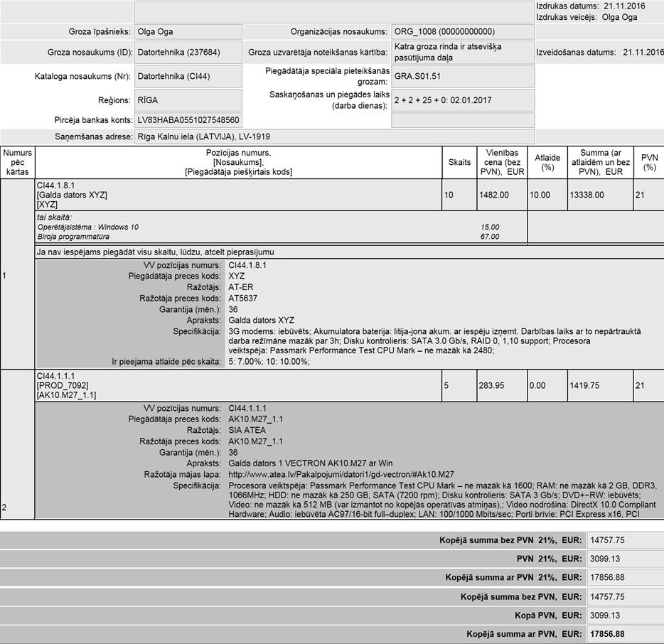Open the atea.lv manufacturer homepage URL
The width and height of the screenshot is (664, 644).
tap(341, 475)
